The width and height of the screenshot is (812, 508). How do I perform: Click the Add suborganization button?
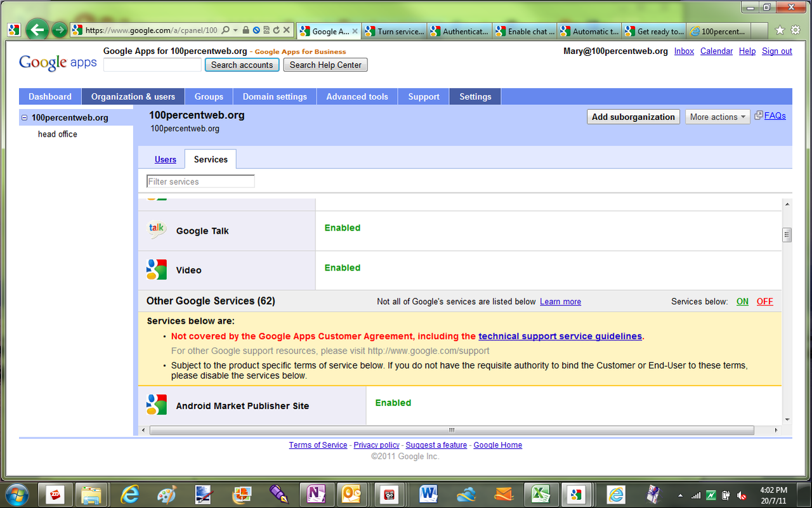[633, 117]
